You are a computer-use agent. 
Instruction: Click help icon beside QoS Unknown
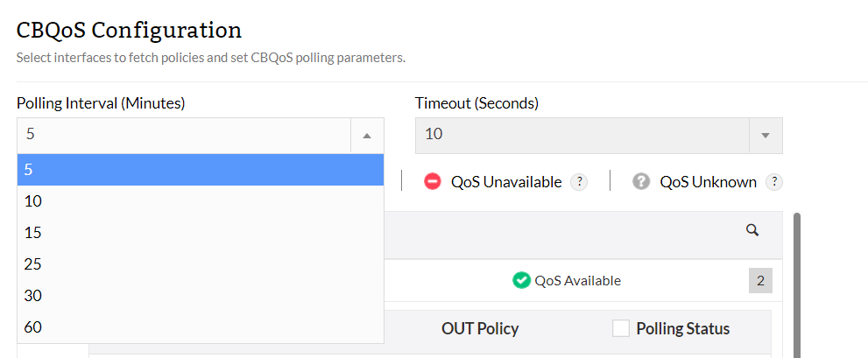click(773, 182)
